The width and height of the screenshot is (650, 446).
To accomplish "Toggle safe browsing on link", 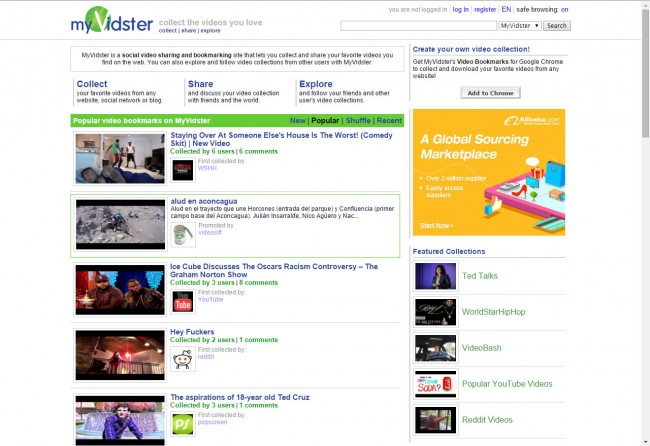I will 564,9.
